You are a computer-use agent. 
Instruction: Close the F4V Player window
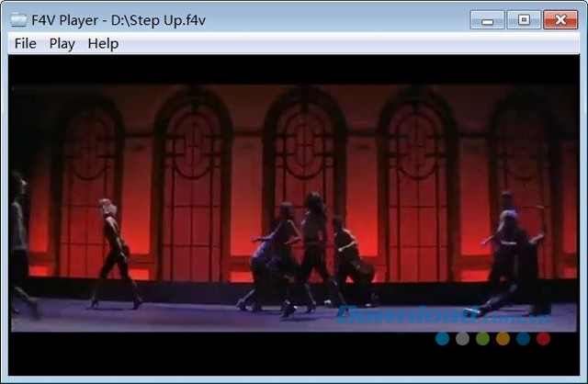tap(560, 19)
